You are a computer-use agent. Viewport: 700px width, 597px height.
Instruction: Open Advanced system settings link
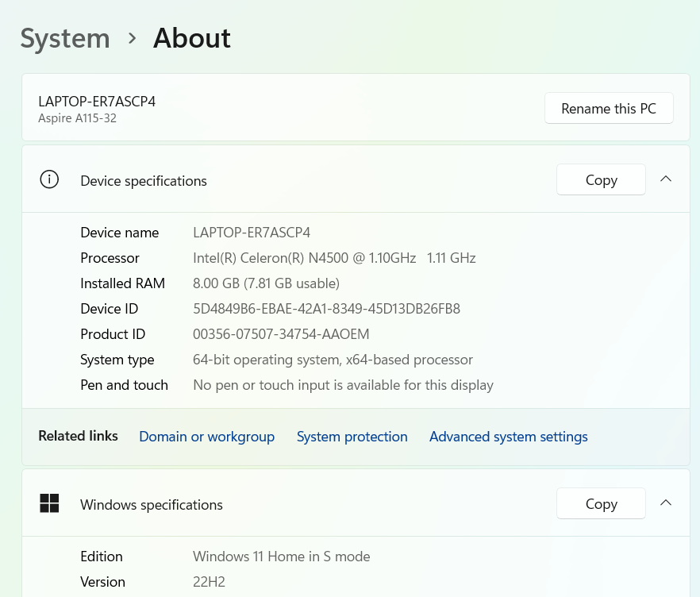[x=508, y=437]
